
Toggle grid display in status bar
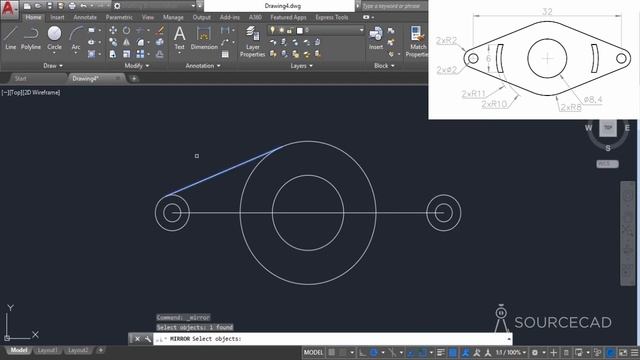click(331, 352)
